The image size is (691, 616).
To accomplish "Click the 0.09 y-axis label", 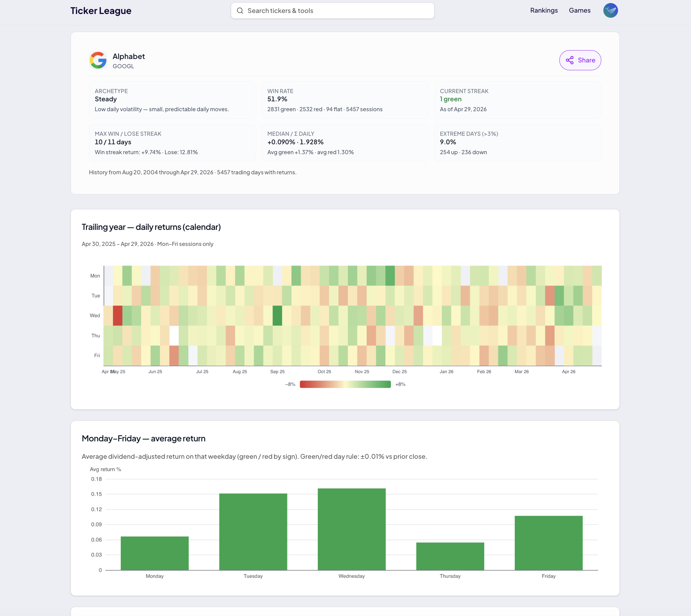I will point(97,525).
